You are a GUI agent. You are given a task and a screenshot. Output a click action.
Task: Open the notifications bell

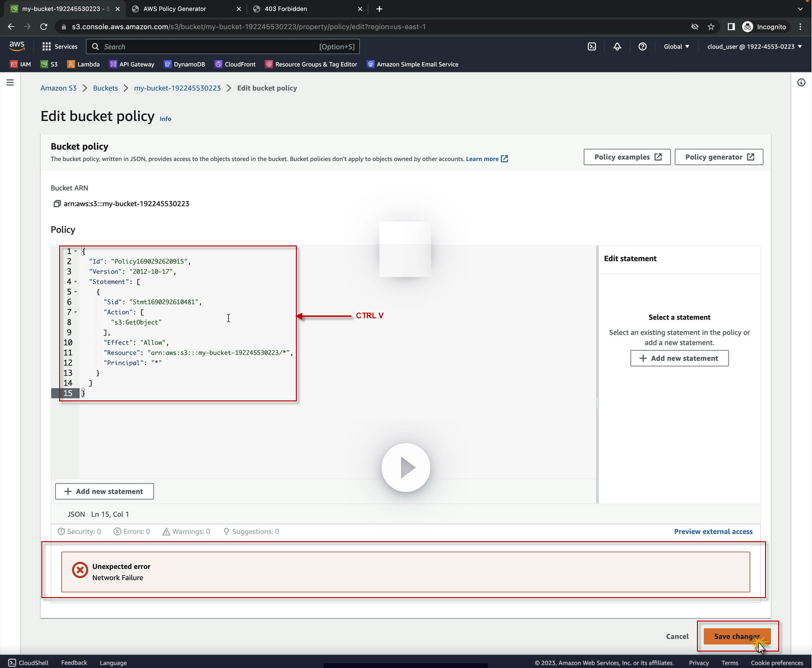coord(617,46)
